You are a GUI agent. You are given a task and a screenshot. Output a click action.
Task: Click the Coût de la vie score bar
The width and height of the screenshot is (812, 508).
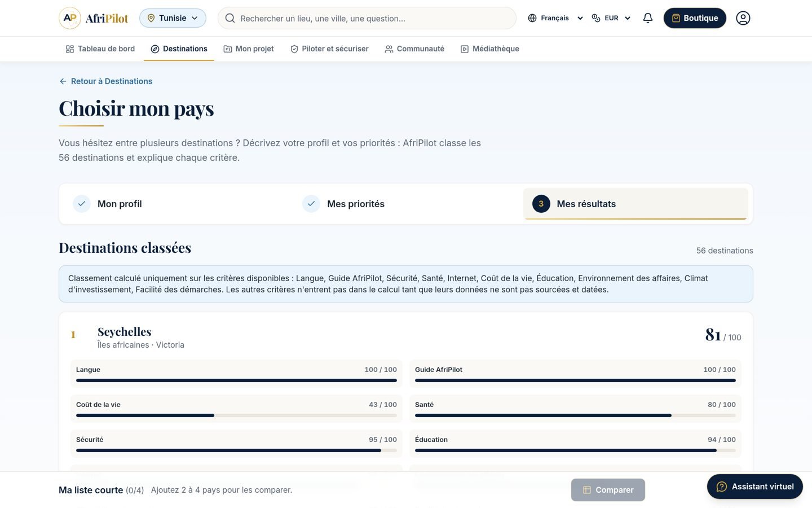coord(236,415)
